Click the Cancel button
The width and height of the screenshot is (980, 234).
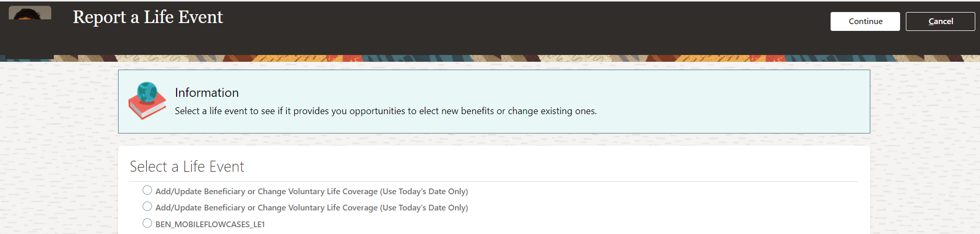pos(940,21)
